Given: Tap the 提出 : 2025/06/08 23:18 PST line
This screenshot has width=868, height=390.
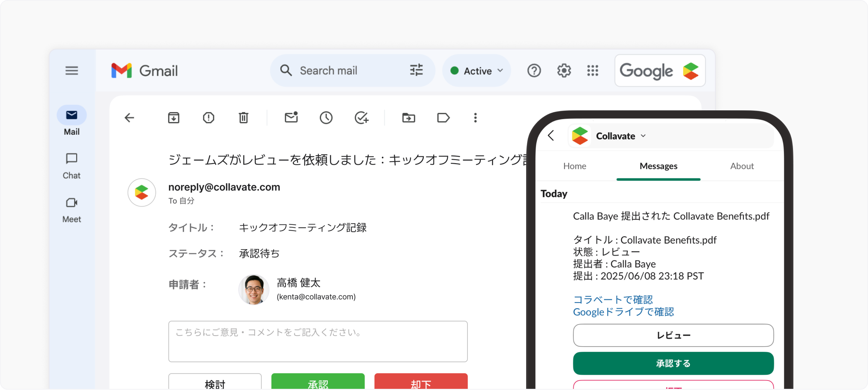Looking at the screenshot, I should pyautogui.click(x=638, y=276).
